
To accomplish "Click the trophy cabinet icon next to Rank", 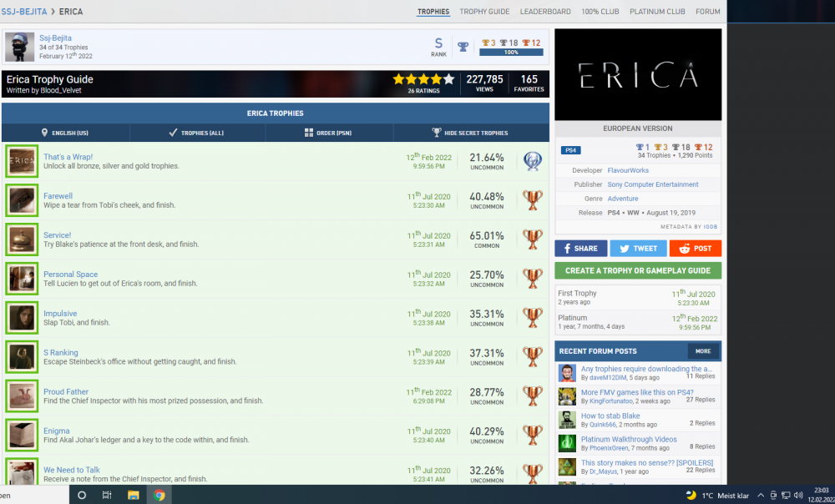I will [x=463, y=46].
